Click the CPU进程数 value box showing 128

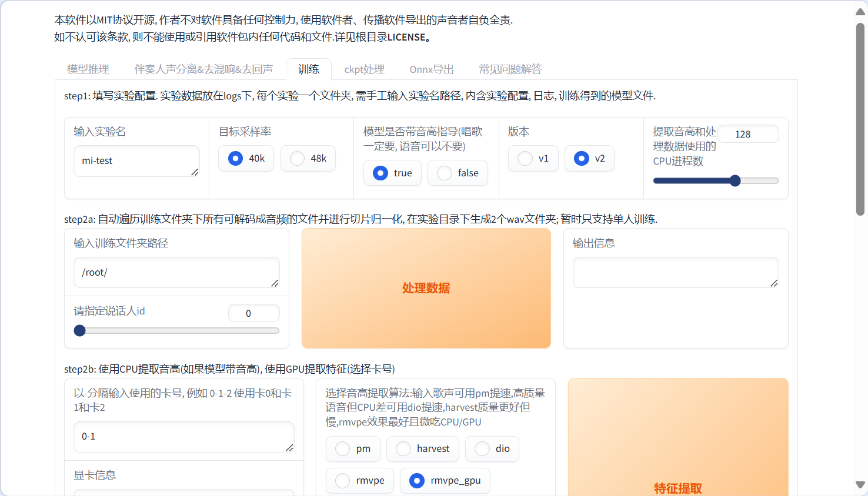click(x=748, y=134)
